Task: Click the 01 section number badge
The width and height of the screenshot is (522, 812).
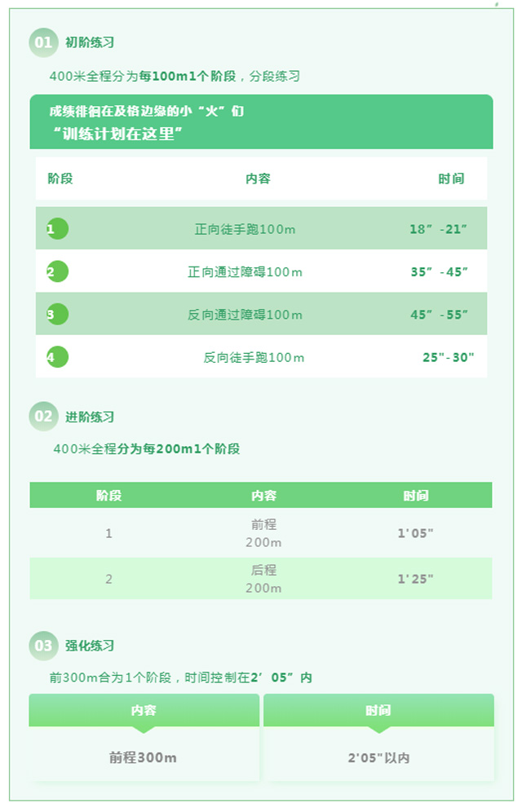Action: pyautogui.click(x=43, y=42)
